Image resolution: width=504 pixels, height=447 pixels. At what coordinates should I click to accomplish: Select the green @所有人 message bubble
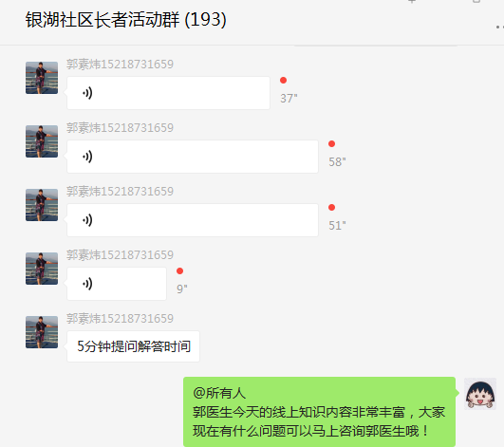point(319,412)
